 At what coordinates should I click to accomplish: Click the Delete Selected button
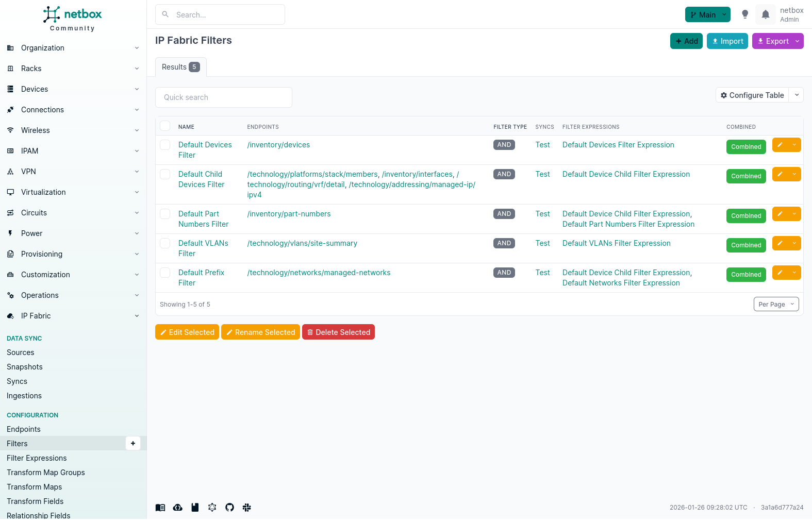[338, 332]
